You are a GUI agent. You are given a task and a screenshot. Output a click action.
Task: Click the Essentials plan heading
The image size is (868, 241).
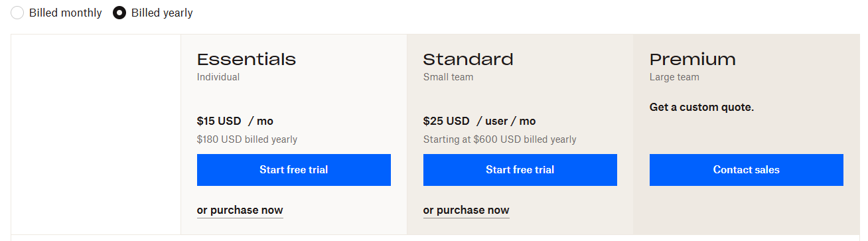247,59
